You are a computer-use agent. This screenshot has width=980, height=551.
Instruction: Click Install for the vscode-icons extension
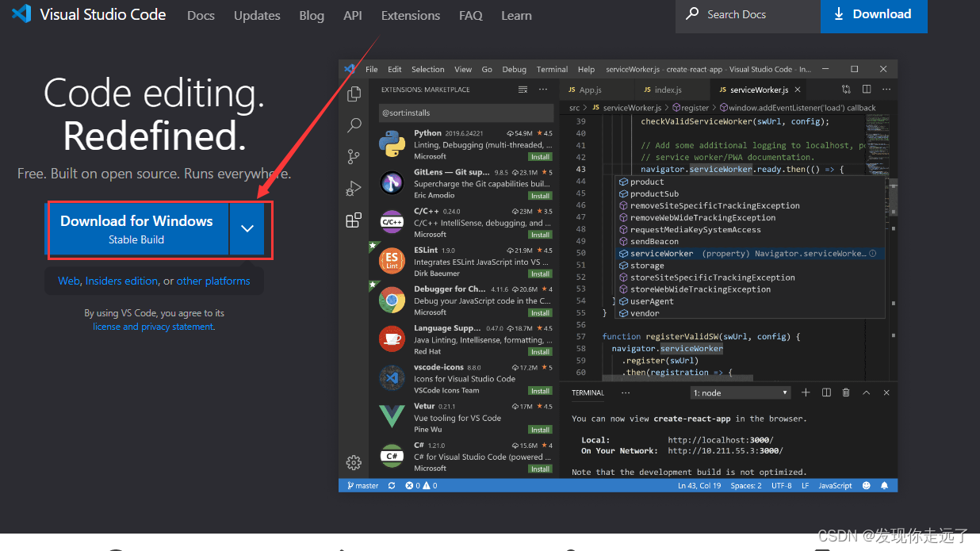(x=541, y=390)
